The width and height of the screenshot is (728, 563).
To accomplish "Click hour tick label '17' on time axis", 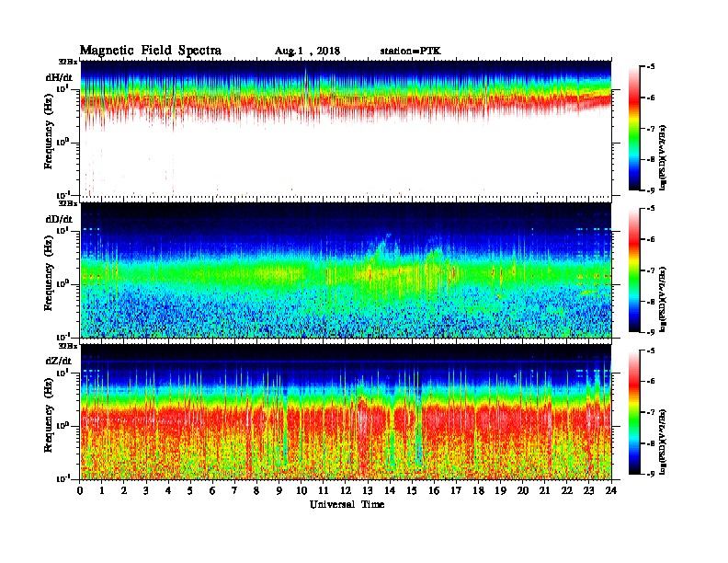I will (456, 490).
